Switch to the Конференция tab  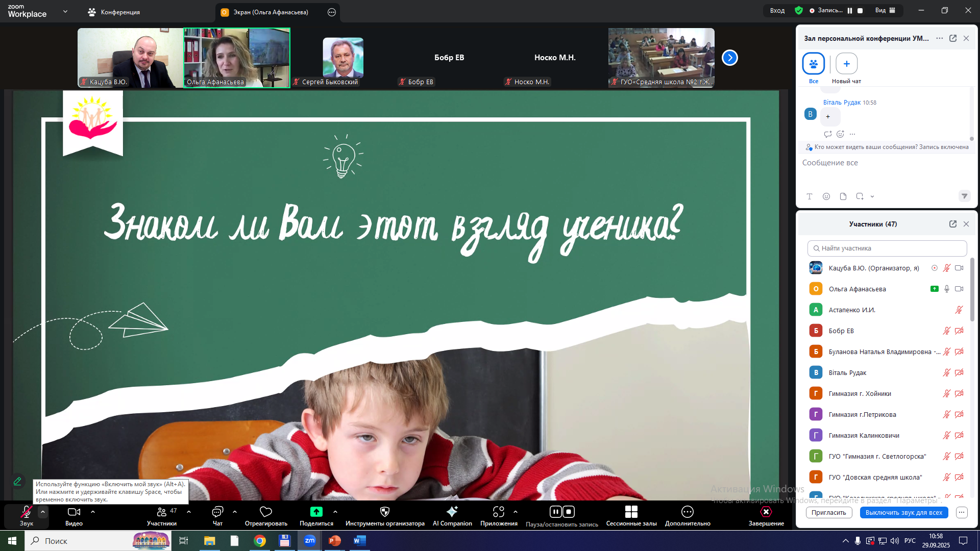click(x=114, y=12)
